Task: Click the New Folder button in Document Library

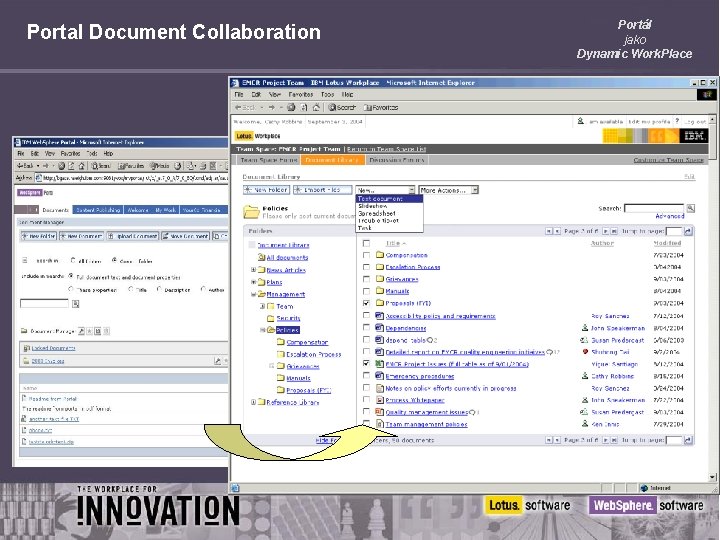Action: [x=266, y=190]
